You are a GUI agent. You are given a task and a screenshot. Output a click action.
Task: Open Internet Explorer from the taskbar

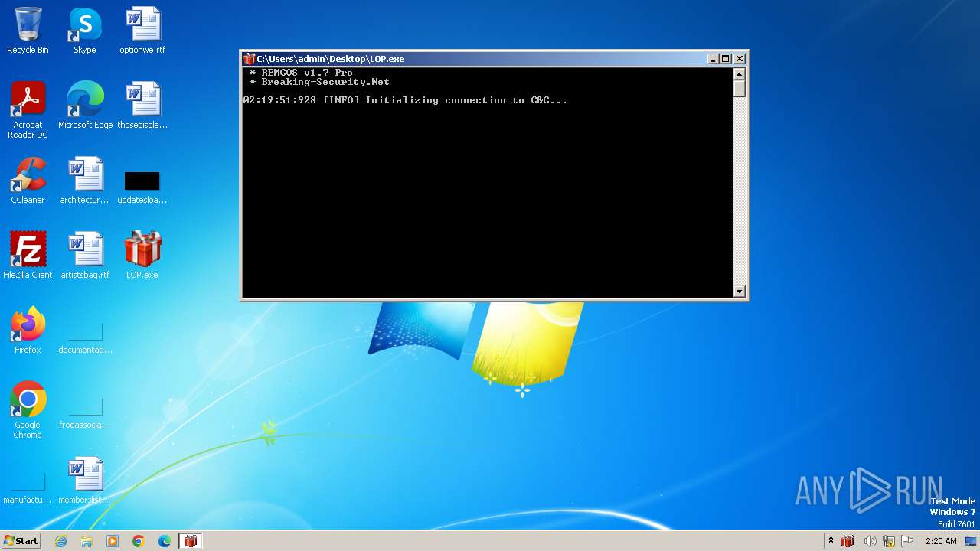(60, 541)
